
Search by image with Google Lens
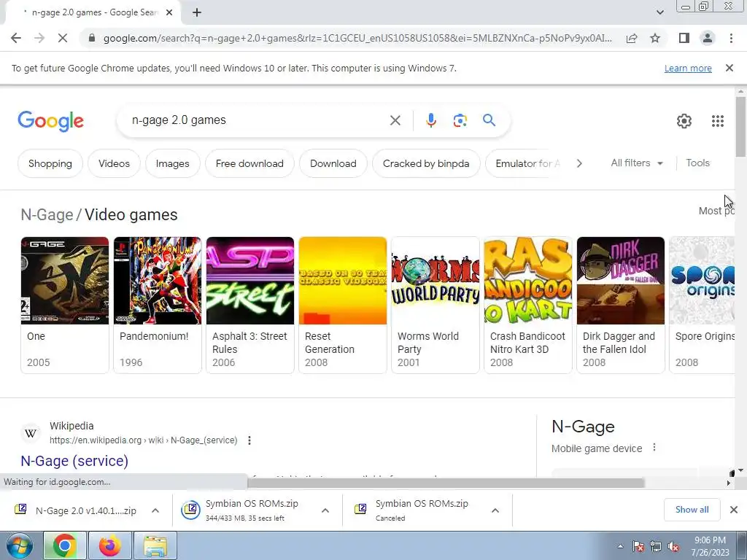tap(460, 120)
